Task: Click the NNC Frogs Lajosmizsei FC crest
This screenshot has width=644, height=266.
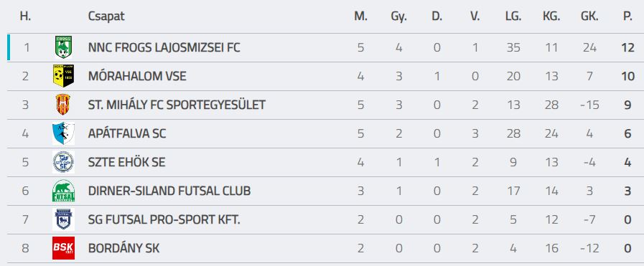Action: 63,47
